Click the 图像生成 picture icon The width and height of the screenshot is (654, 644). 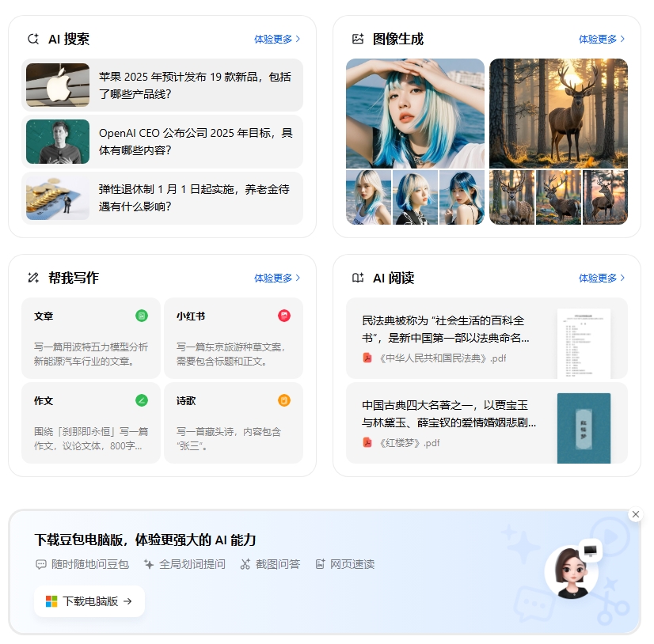pyautogui.click(x=358, y=39)
